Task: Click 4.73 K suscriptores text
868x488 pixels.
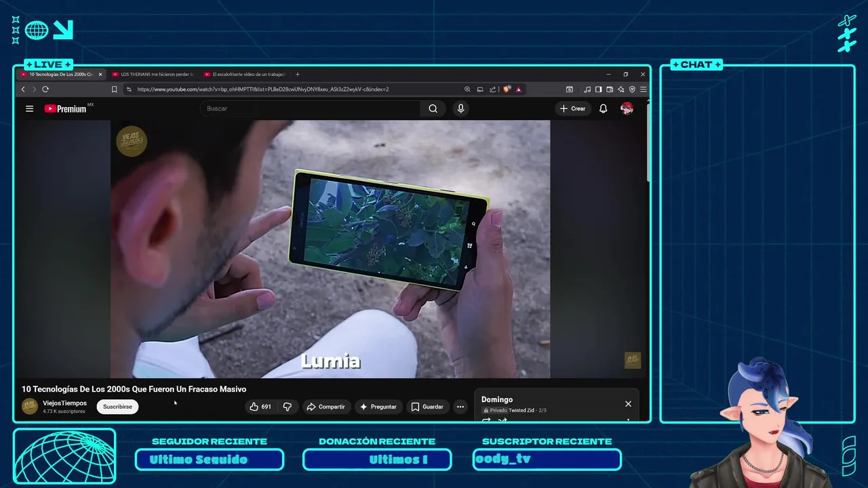Action: pos(64,411)
